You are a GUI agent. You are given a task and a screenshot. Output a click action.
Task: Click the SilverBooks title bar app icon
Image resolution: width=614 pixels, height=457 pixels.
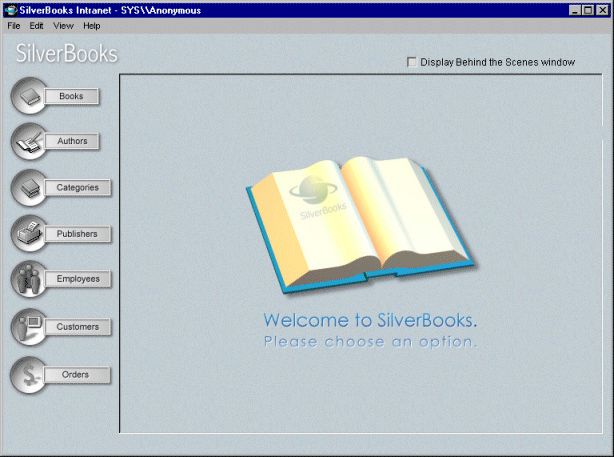(x=11, y=10)
